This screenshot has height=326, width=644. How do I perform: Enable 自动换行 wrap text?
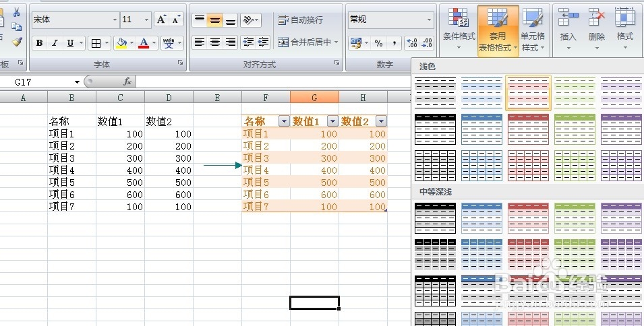(x=301, y=20)
